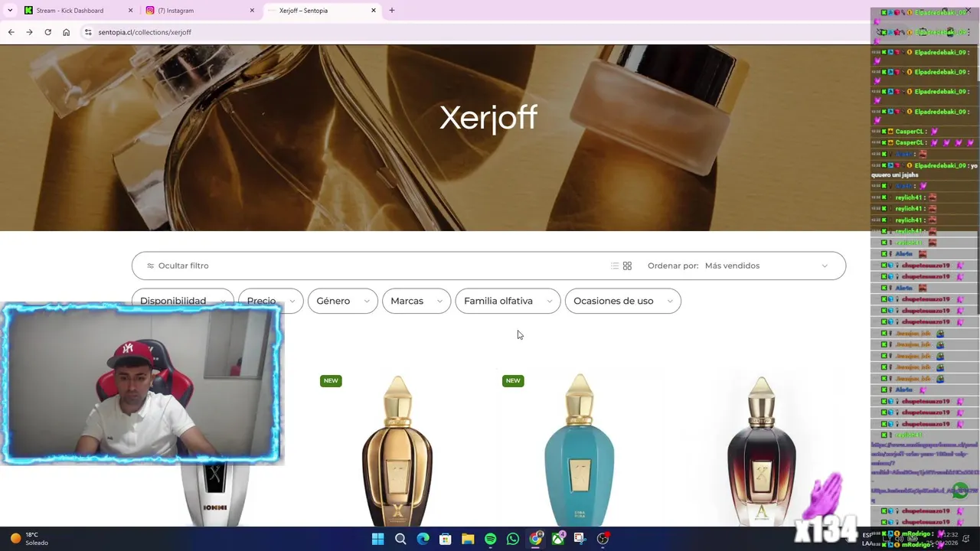Reload the Sentopia page

click(x=47, y=32)
